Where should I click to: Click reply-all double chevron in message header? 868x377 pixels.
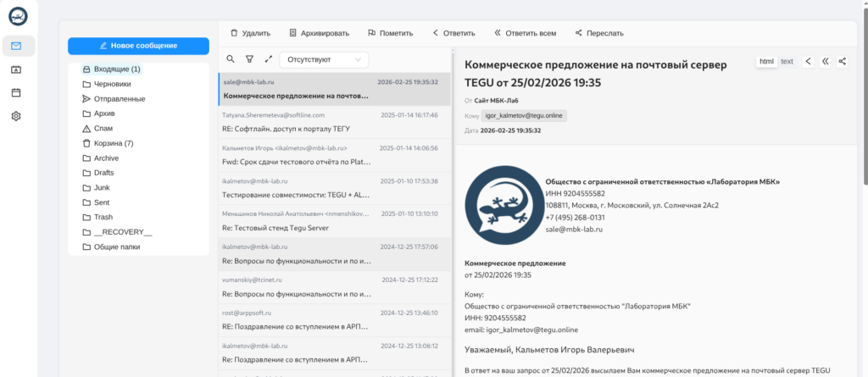click(825, 61)
